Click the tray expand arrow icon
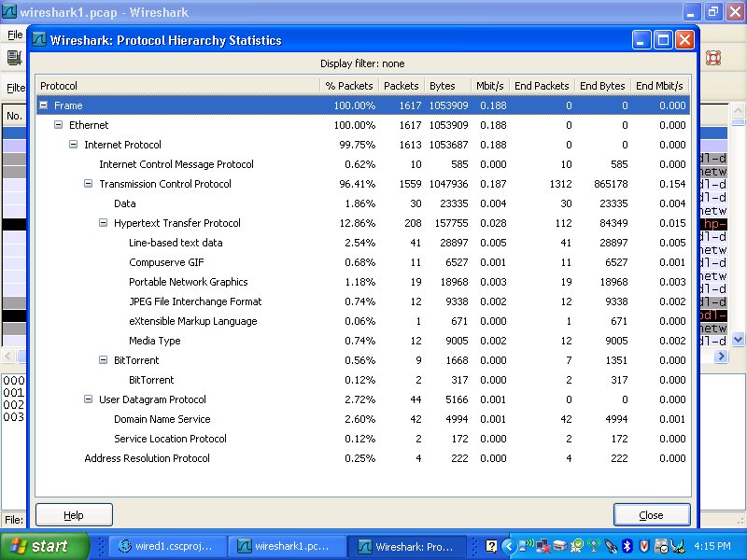Screen dimensions: 747x560 pyautogui.click(x=509, y=546)
